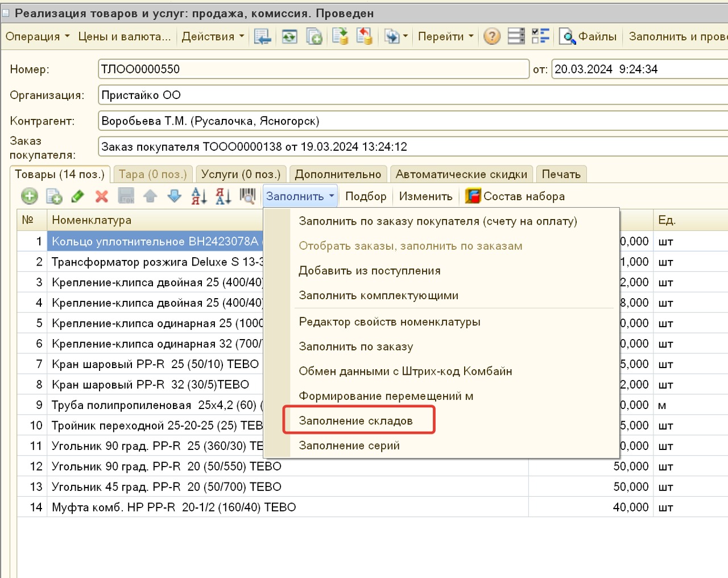This screenshot has width=728, height=578.
Task: Choose Добавить из поступления menu entry
Action: pyautogui.click(x=370, y=271)
